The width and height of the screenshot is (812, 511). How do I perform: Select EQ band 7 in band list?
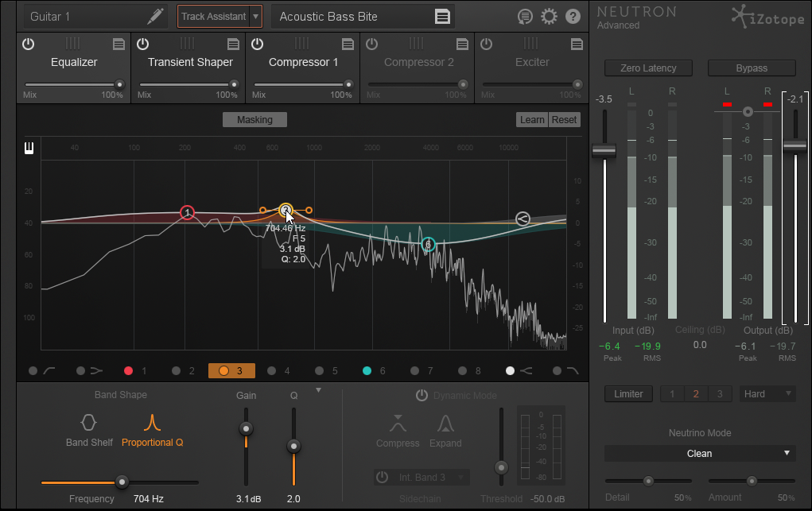[421, 370]
